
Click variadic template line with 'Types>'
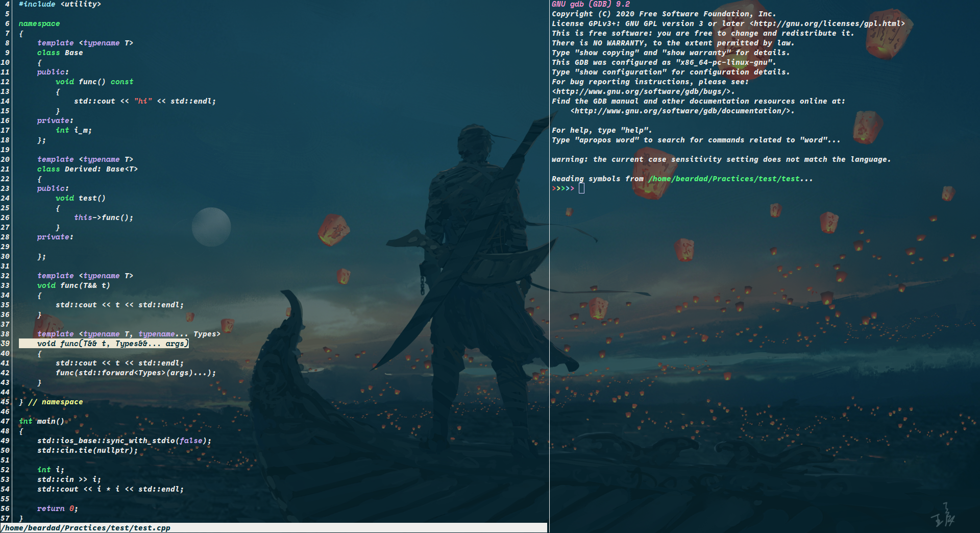pyautogui.click(x=129, y=334)
